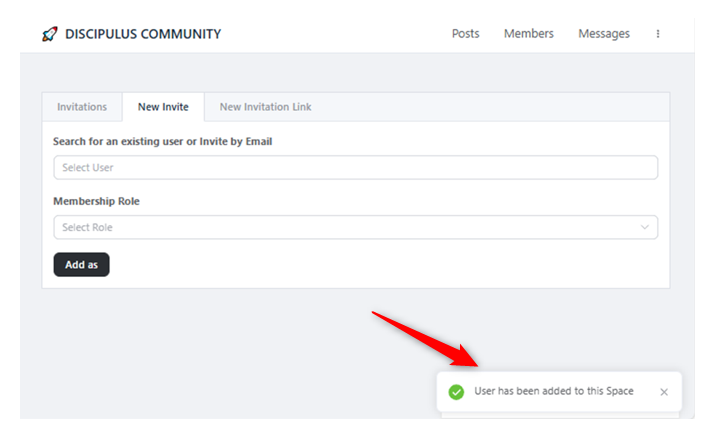
Task: Click the Membership Role label
Action: click(x=96, y=201)
